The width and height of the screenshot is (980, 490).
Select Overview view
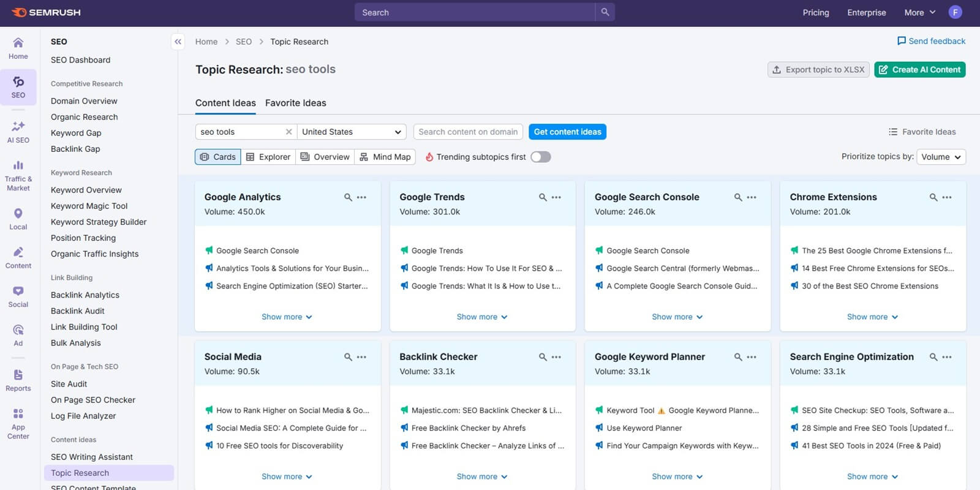point(325,157)
